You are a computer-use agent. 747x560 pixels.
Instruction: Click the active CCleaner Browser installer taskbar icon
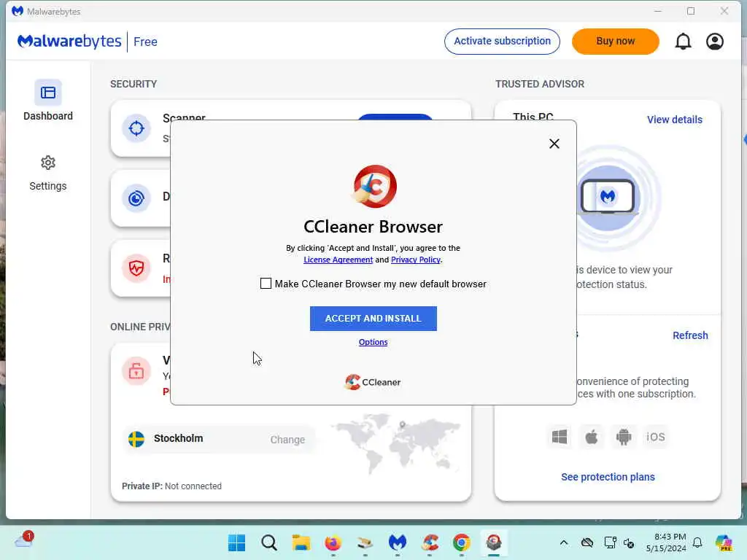coord(494,542)
